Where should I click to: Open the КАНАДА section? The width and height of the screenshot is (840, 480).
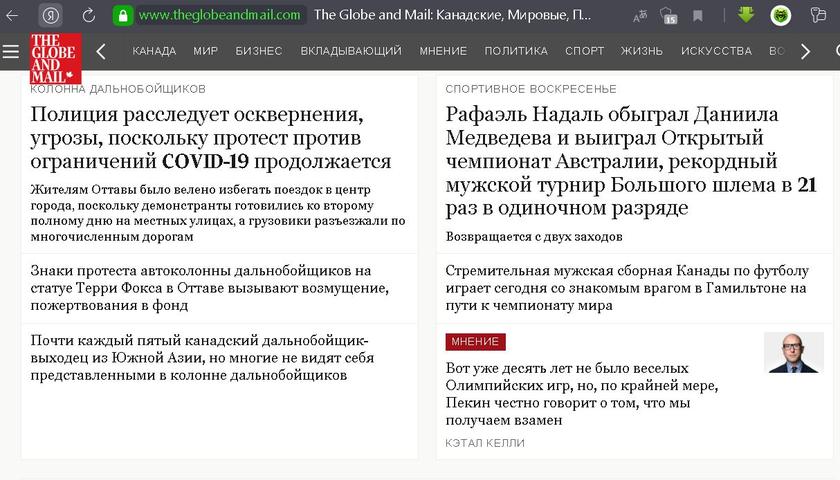pyautogui.click(x=154, y=51)
